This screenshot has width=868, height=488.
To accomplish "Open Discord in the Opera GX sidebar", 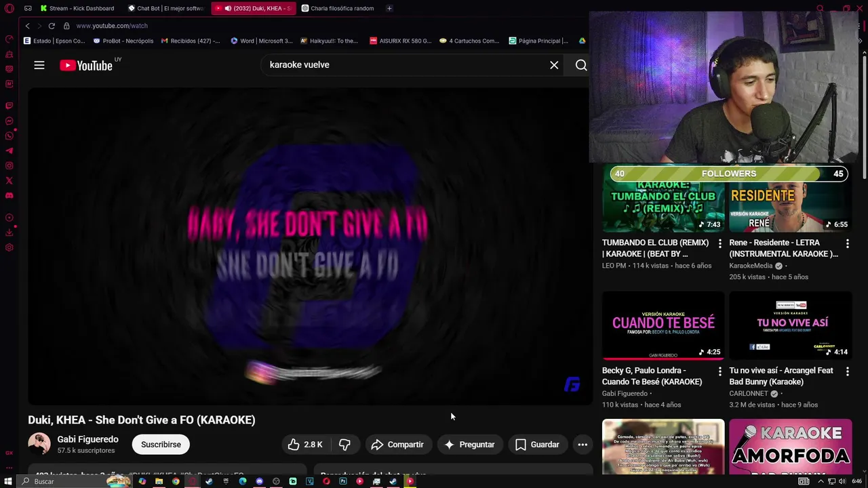I will [9, 195].
